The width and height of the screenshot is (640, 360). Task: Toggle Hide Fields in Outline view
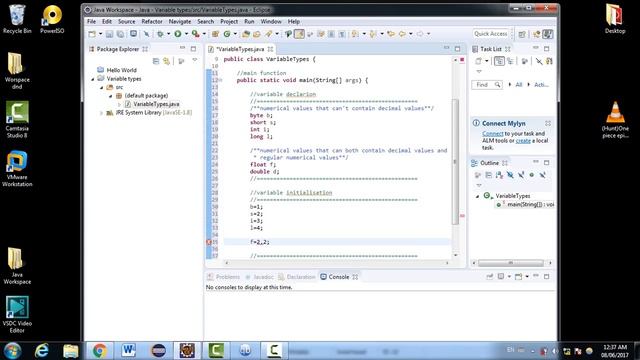[510, 175]
